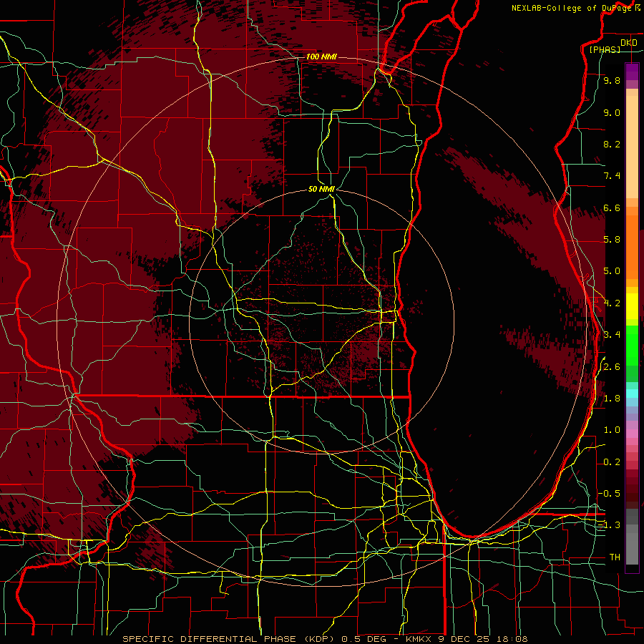Image resolution: width=644 pixels, height=644 pixels.
Task: Click the peach segment of the color bar
Action: coord(632,147)
